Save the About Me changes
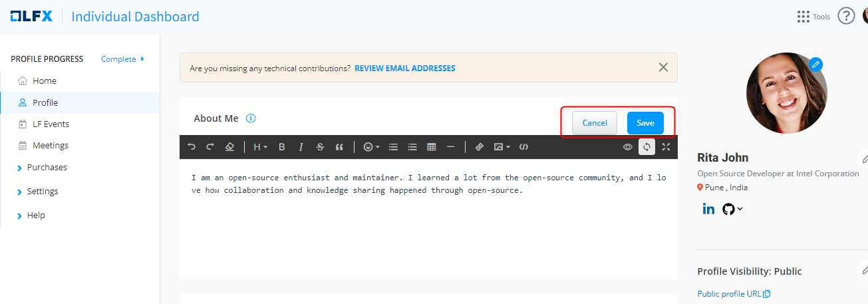Viewport: 868px width, 304px height. click(x=645, y=123)
